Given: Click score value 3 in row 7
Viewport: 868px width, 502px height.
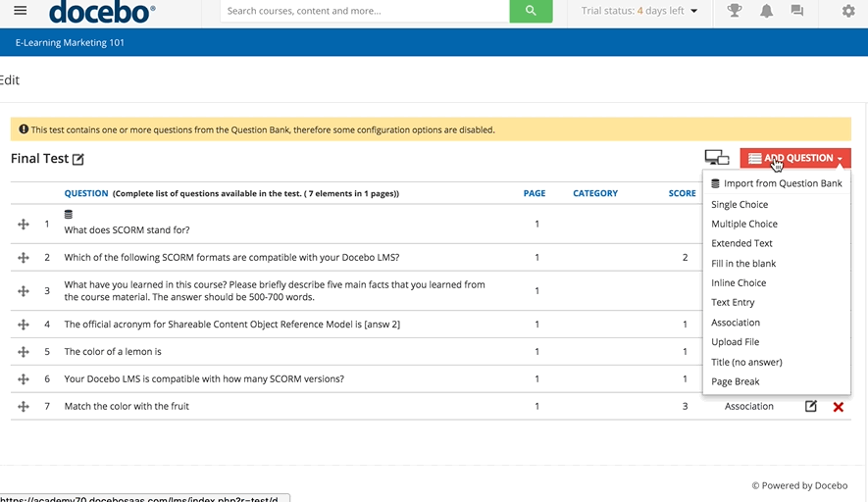Looking at the screenshot, I should tap(685, 406).
